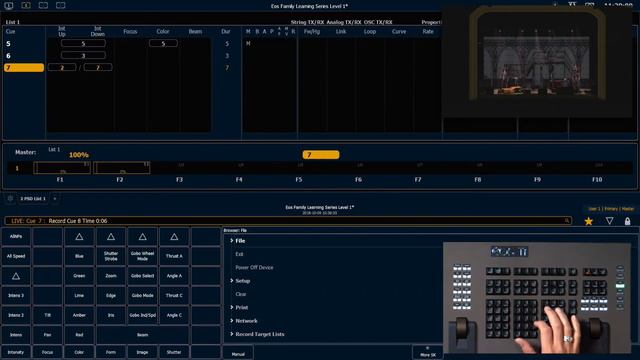Switch to the Shutter parameter category

coord(174,352)
